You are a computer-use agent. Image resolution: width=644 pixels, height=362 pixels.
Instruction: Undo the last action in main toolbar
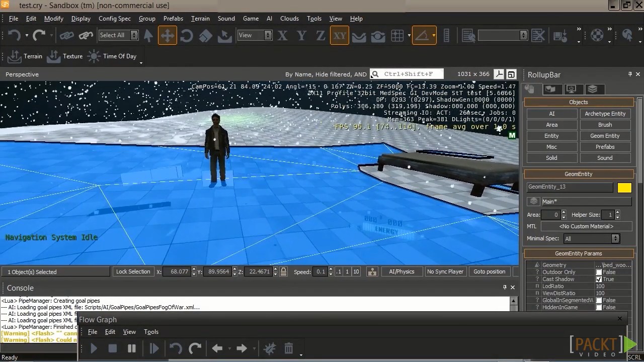(x=14, y=35)
